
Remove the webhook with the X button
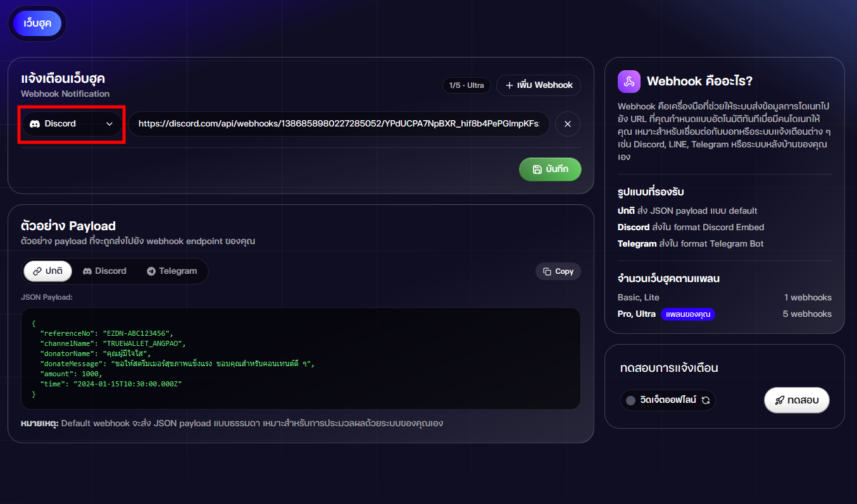click(568, 124)
